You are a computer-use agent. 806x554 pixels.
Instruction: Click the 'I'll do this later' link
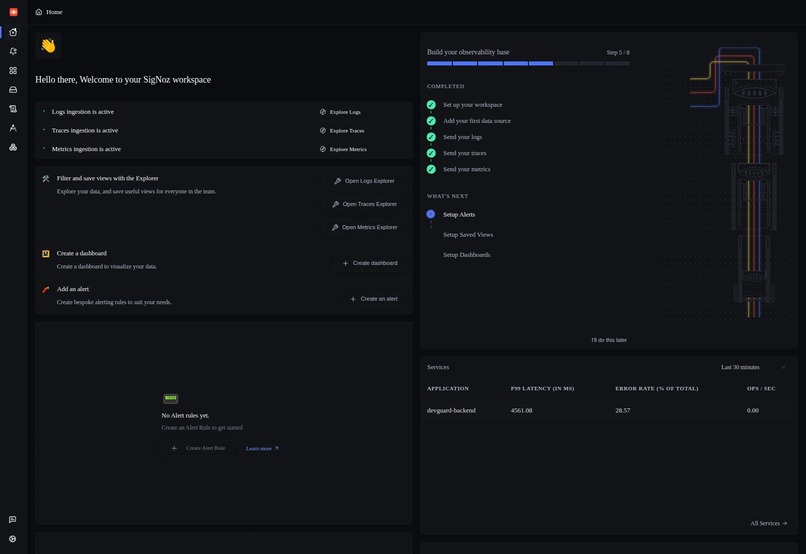609,340
